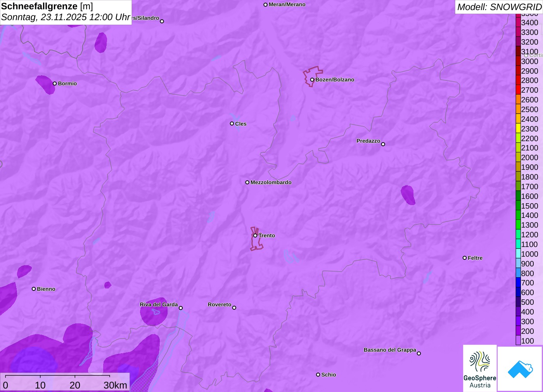The height and width of the screenshot is (392, 543).
Task: Select the 400 m dark purple swatch
Action: pos(518,311)
